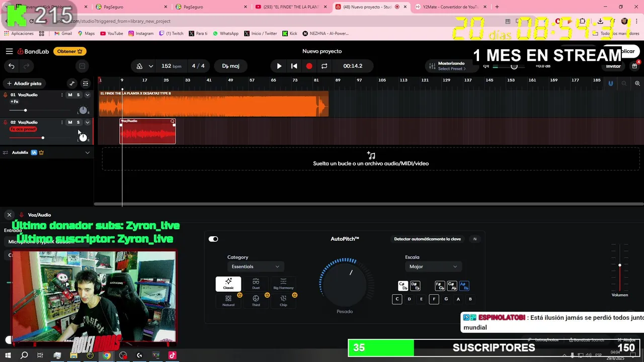Toggle the F note key

[434, 299]
